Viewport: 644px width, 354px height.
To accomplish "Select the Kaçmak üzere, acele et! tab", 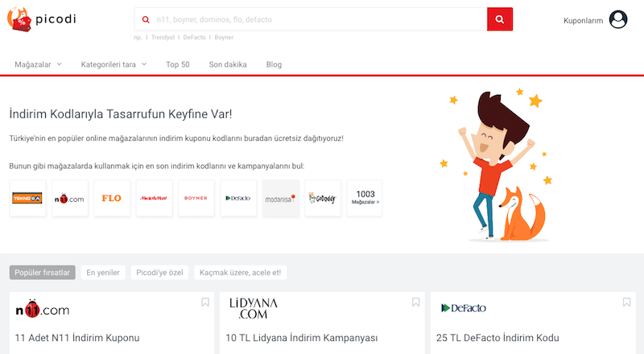I will [240, 272].
